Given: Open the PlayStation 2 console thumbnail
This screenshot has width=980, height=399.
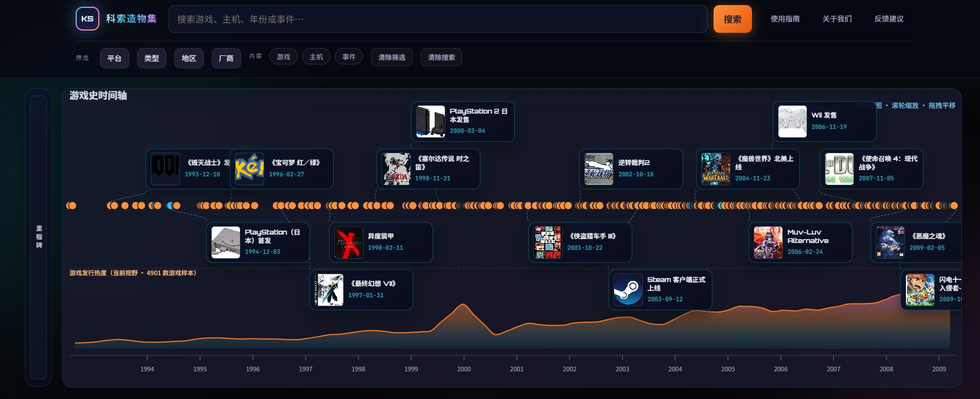Looking at the screenshot, I should [431, 122].
